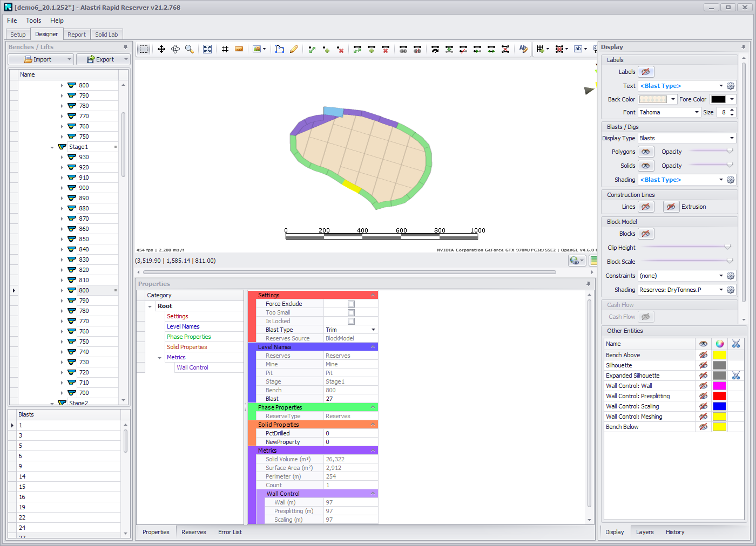Image resolution: width=756 pixels, height=546 pixels.
Task: Open the image export dropdown icon
Action: tap(259, 49)
